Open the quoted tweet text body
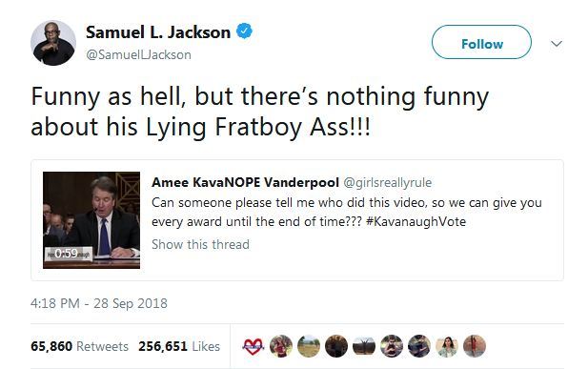Image resolution: width=588 pixels, height=369 pixels. pyautogui.click(x=347, y=212)
